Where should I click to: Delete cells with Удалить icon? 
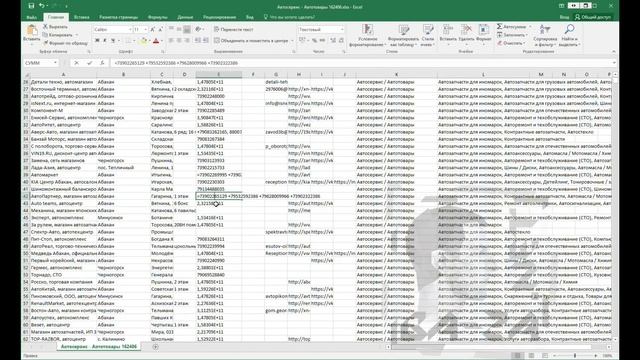pos(466,35)
